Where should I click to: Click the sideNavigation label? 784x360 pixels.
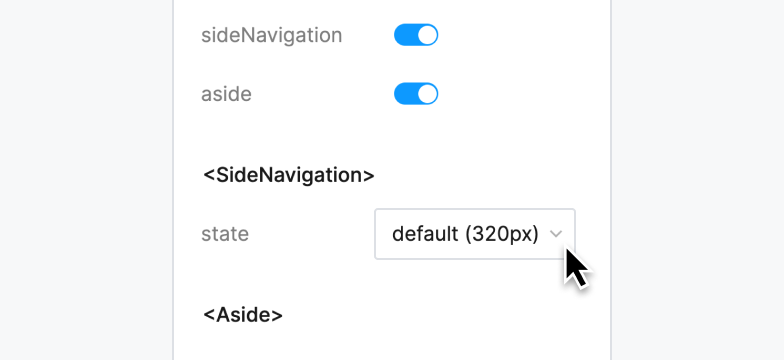(x=272, y=36)
